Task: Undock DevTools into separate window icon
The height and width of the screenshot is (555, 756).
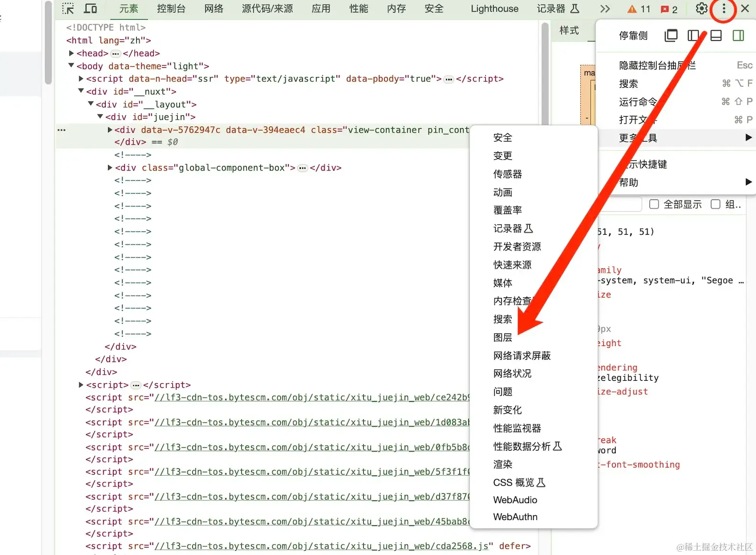Action: point(671,35)
